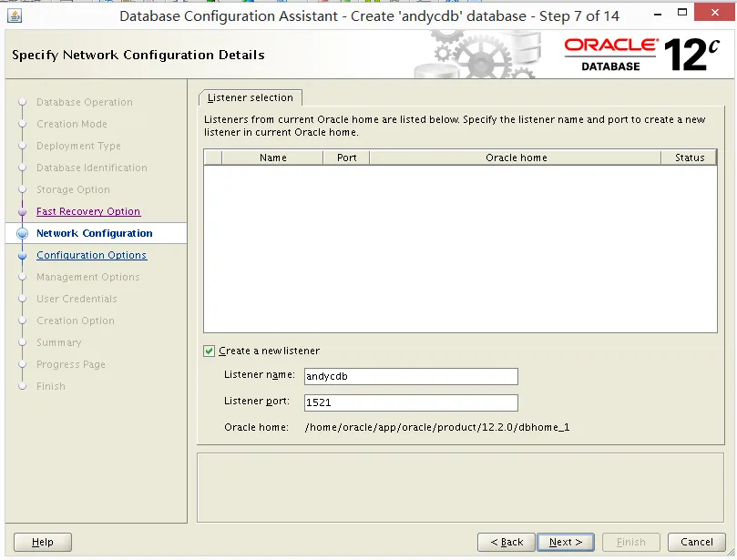This screenshot has width=737, height=560.
Task: Maximize the Database Configuration Assistant window
Action: [x=682, y=13]
